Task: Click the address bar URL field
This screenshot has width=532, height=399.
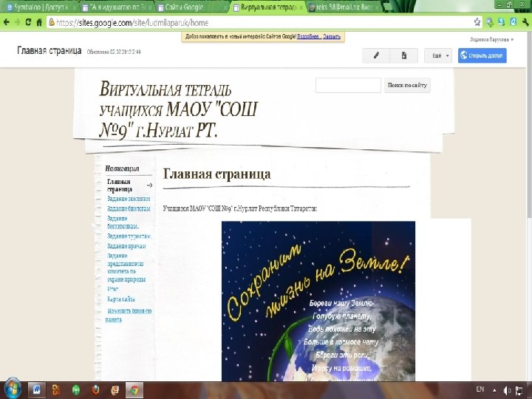Action: (262, 23)
